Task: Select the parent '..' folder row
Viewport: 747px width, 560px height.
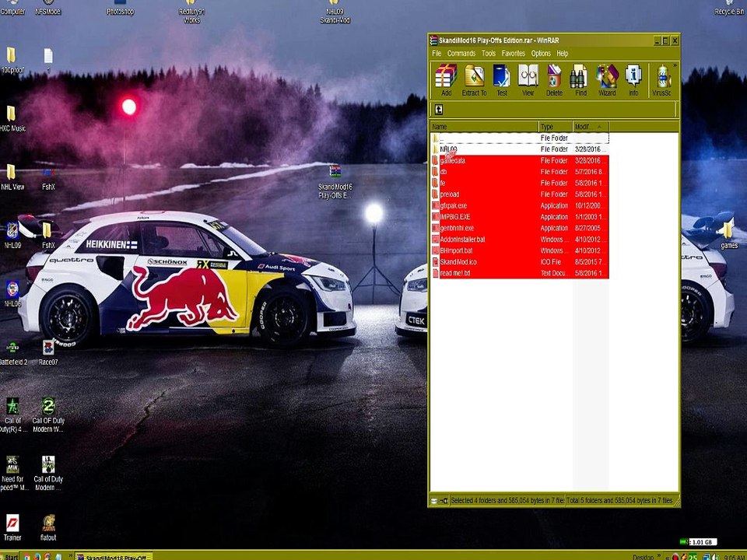Action: pyautogui.click(x=520, y=138)
